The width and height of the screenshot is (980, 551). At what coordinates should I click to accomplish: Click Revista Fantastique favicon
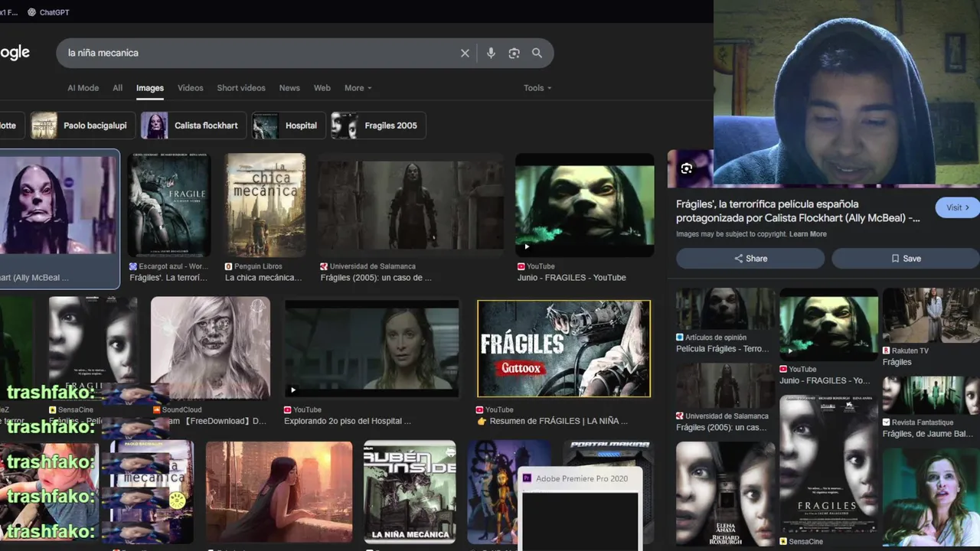887,422
